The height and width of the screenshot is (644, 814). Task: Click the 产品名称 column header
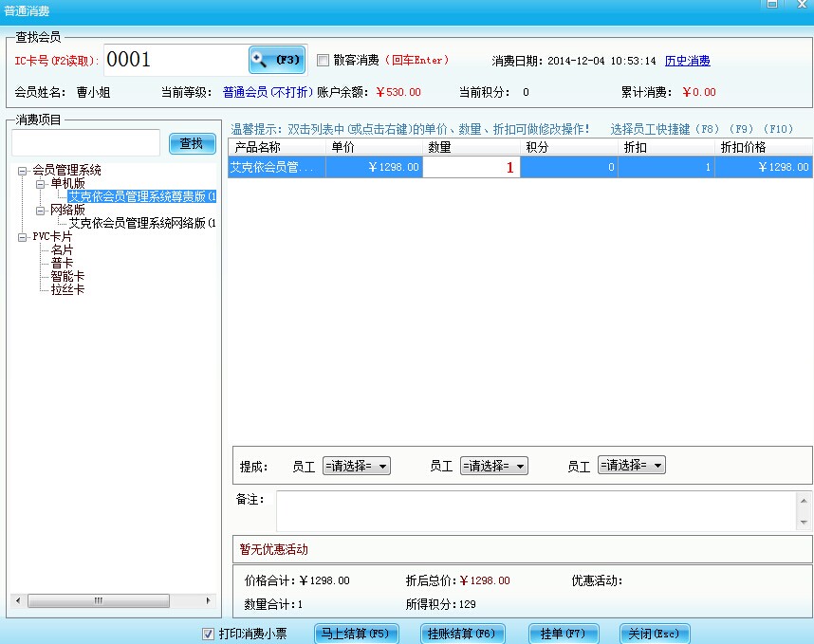[277, 147]
